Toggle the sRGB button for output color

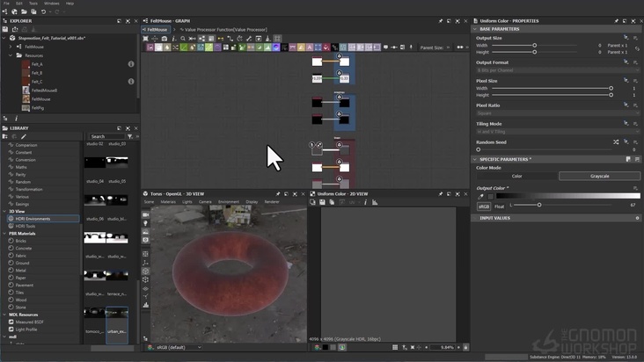[483, 205]
